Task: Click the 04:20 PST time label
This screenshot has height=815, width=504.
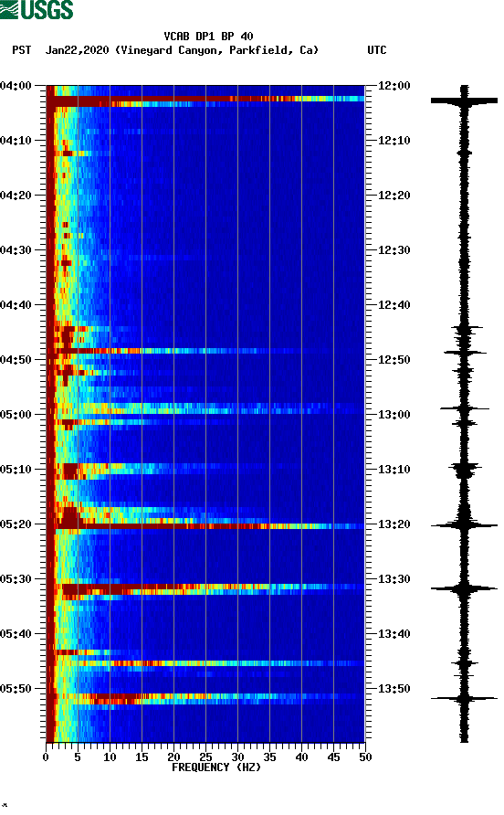Action: (16, 196)
